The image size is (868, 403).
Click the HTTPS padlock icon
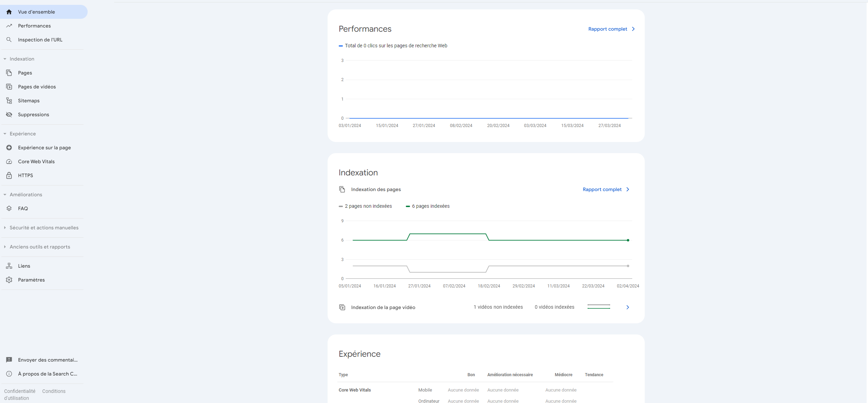click(9, 175)
